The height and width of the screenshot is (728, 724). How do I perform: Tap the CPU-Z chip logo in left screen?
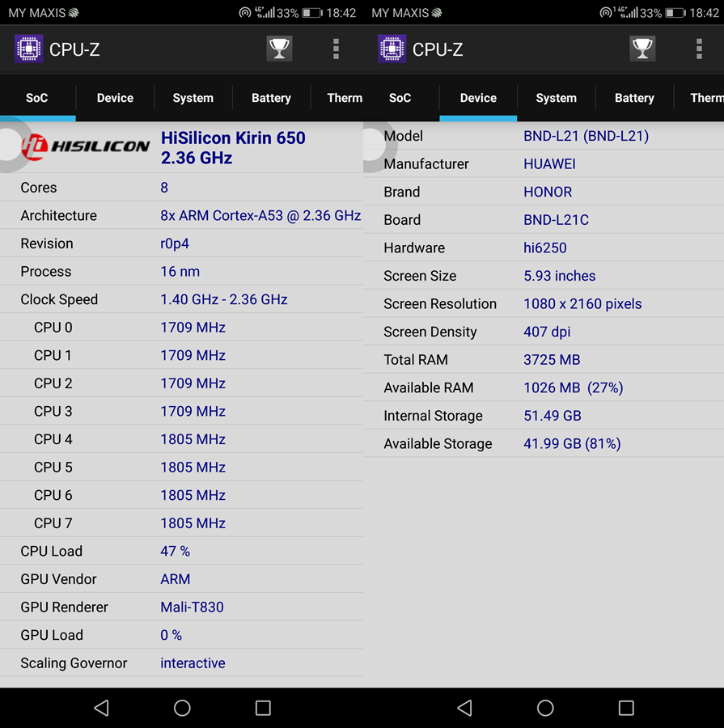[29, 49]
